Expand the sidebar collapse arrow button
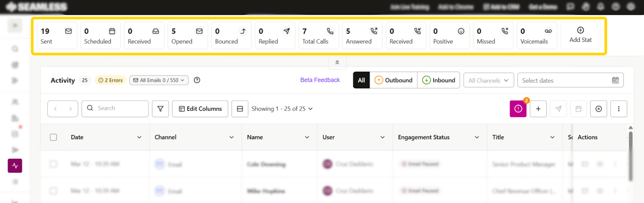This screenshot has height=203, width=644. point(15,26)
